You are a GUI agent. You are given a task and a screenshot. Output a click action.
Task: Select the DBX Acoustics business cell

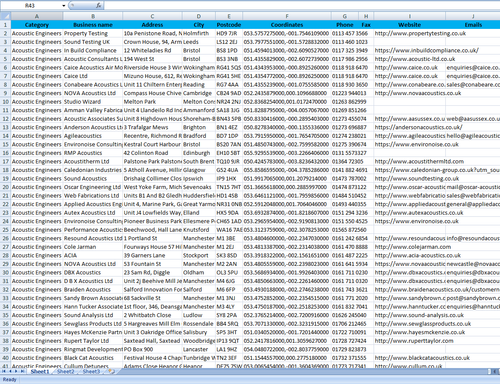(x=93, y=273)
